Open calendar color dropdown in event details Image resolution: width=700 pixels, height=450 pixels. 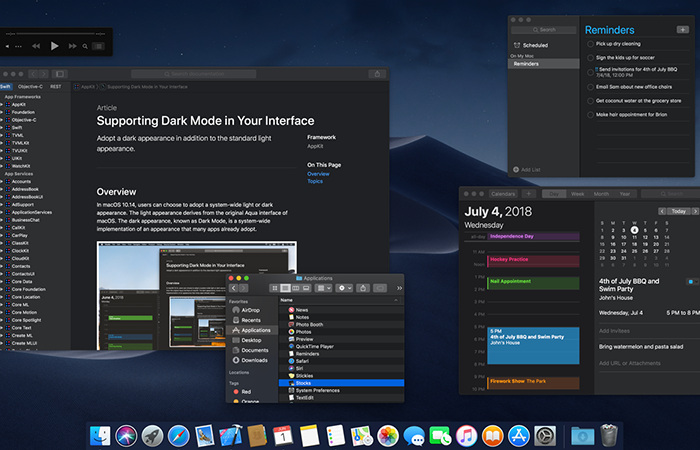pyautogui.click(x=693, y=282)
